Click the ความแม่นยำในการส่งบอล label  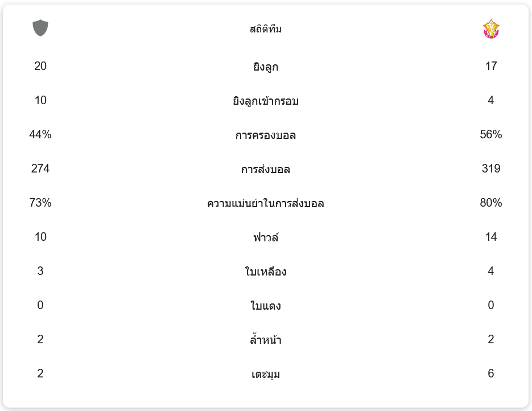(x=266, y=204)
